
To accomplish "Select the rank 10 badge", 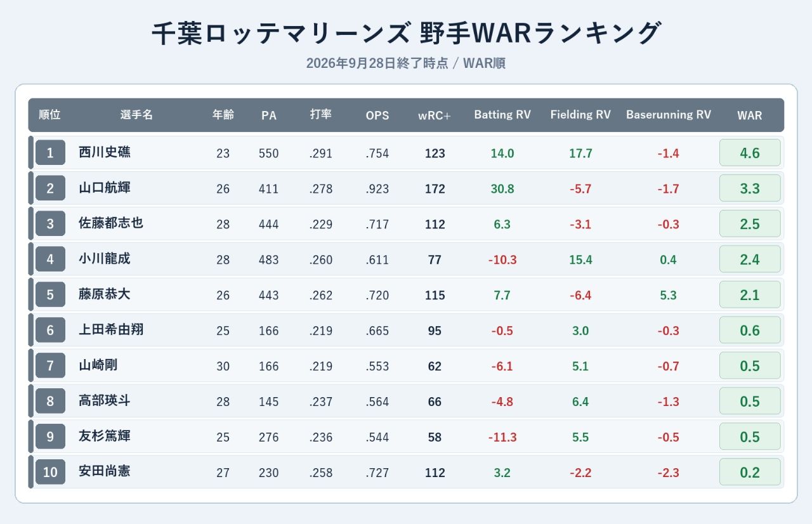I will coord(50,473).
